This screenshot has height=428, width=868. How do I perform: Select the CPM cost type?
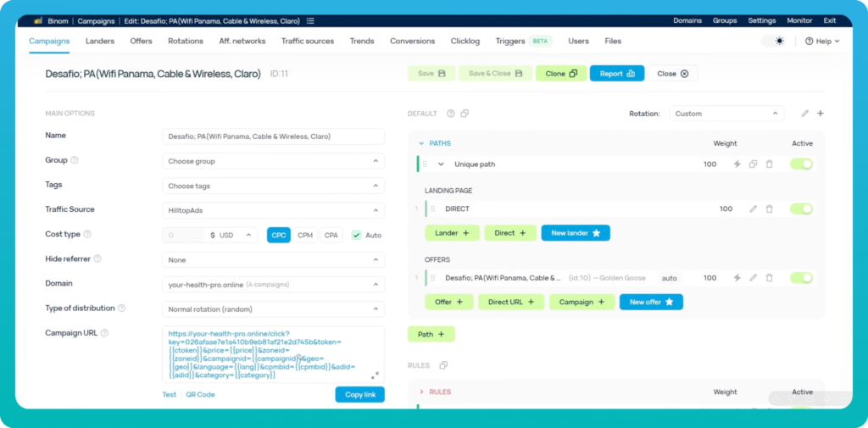(x=305, y=235)
